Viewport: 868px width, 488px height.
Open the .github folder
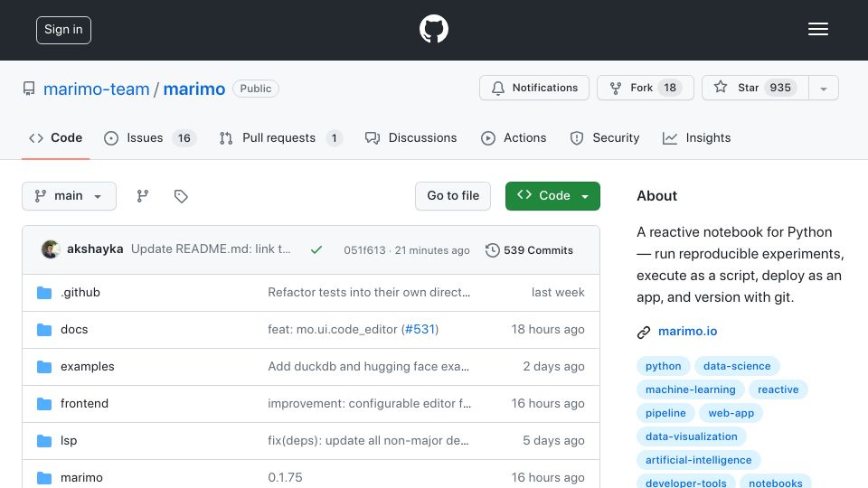pos(80,292)
